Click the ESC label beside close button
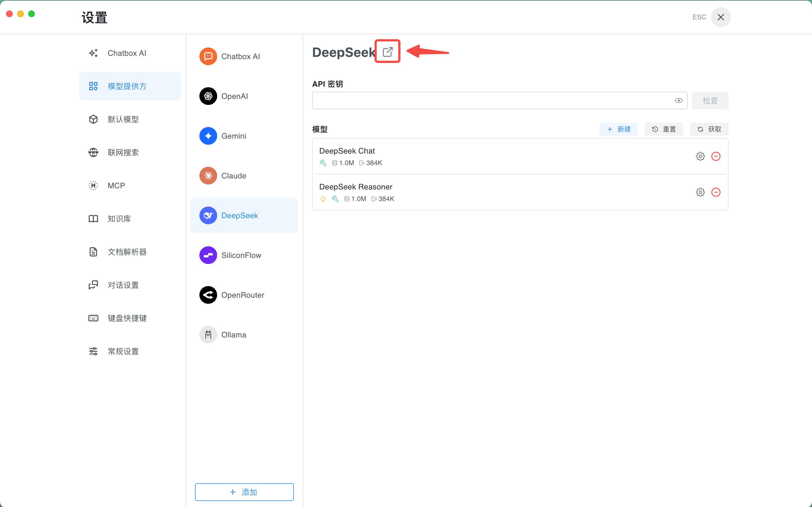The width and height of the screenshot is (812, 507). coord(699,17)
